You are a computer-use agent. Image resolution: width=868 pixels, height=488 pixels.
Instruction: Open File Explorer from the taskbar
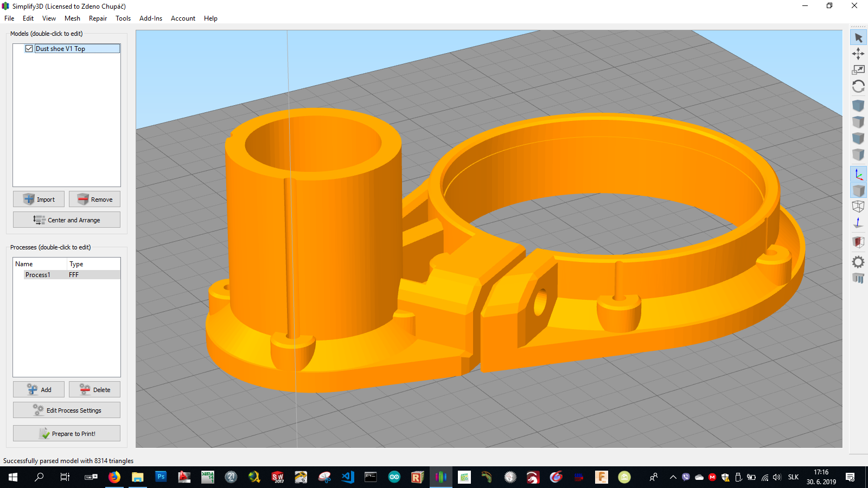point(138,477)
